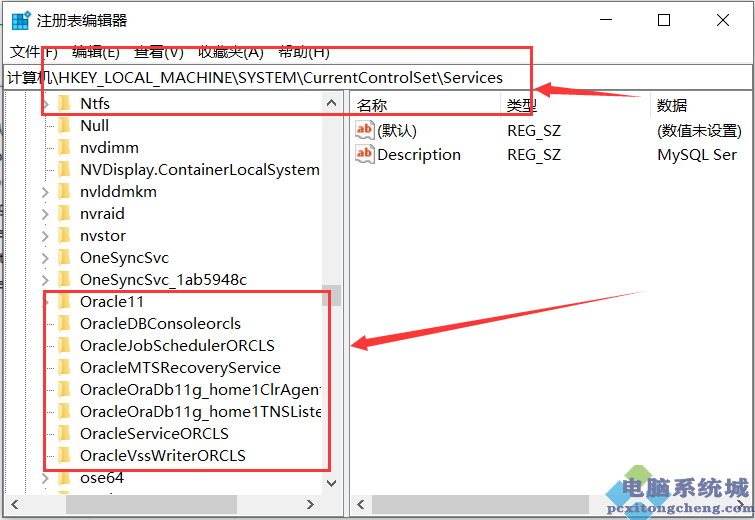Expand the ose64 key
Viewport: 755px width, 520px height.
[x=45, y=478]
